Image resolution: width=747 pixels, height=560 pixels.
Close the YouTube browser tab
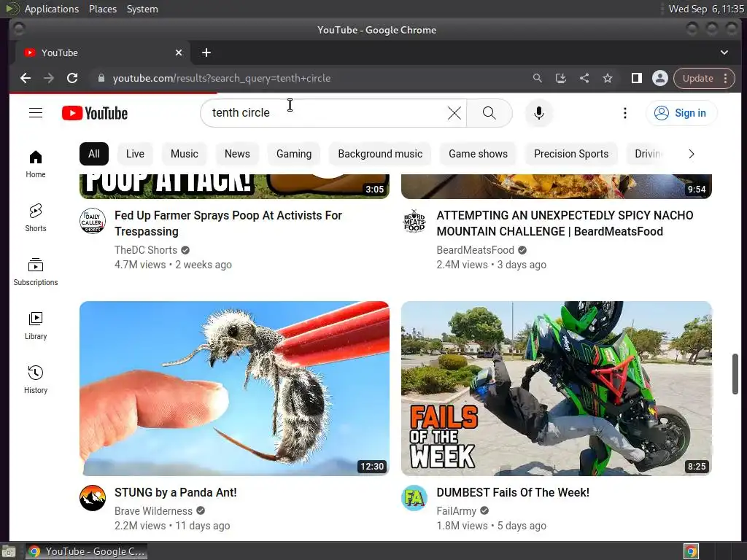tap(179, 52)
